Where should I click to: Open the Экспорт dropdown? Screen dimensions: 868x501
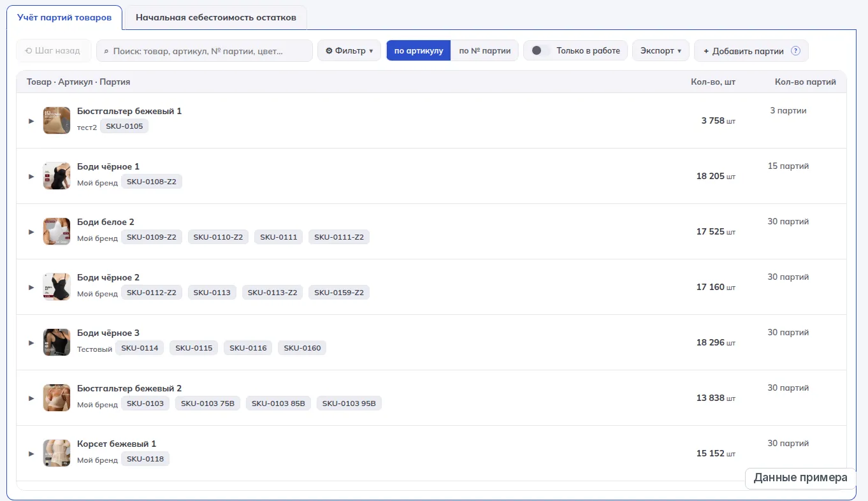pos(661,51)
